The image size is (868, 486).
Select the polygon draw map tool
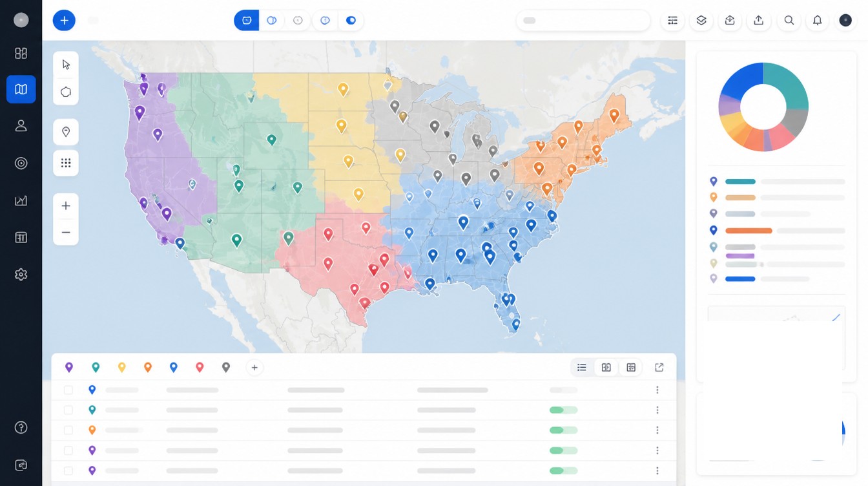click(66, 92)
